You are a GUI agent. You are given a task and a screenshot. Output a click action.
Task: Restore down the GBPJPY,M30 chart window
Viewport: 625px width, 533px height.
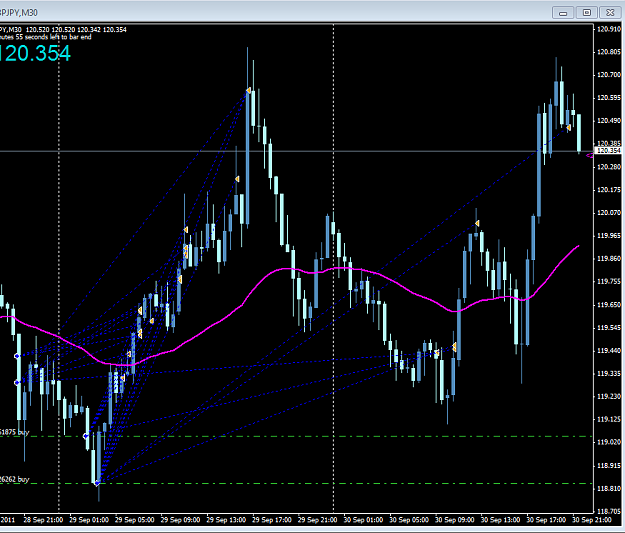[587, 13]
